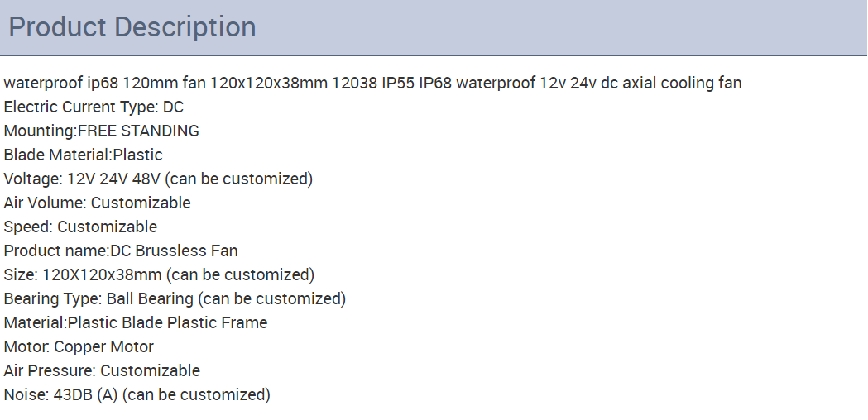Click the Blade Material:Plastic line
868x420 pixels.
83,155
